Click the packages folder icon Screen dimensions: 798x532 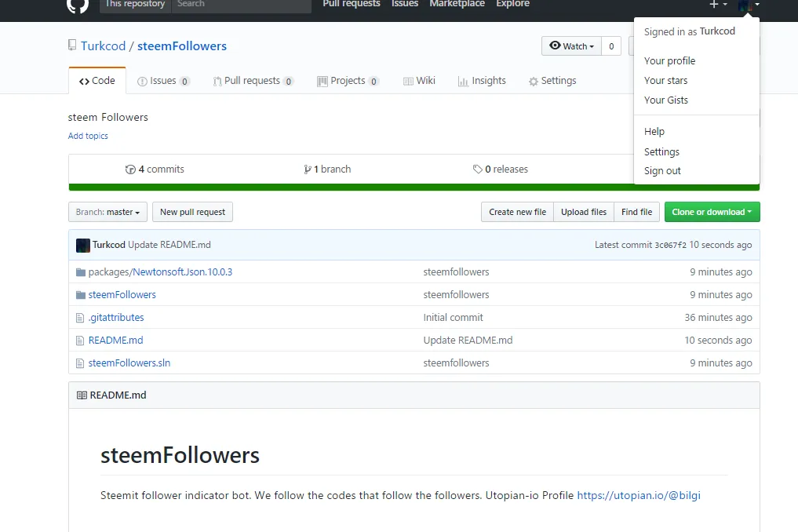80,272
